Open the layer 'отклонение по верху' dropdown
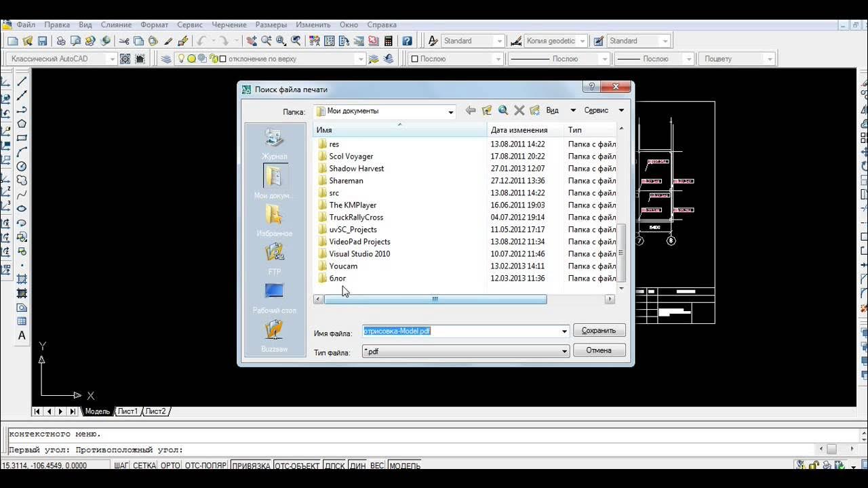This screenshot has width=868, height=488. (x=361, y=59)
